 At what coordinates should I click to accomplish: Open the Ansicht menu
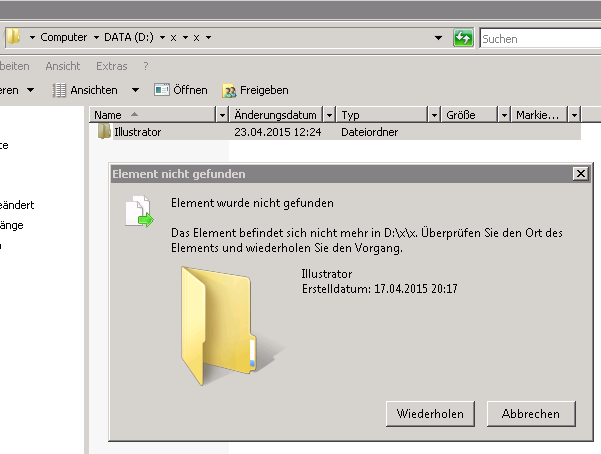[62, 66]
